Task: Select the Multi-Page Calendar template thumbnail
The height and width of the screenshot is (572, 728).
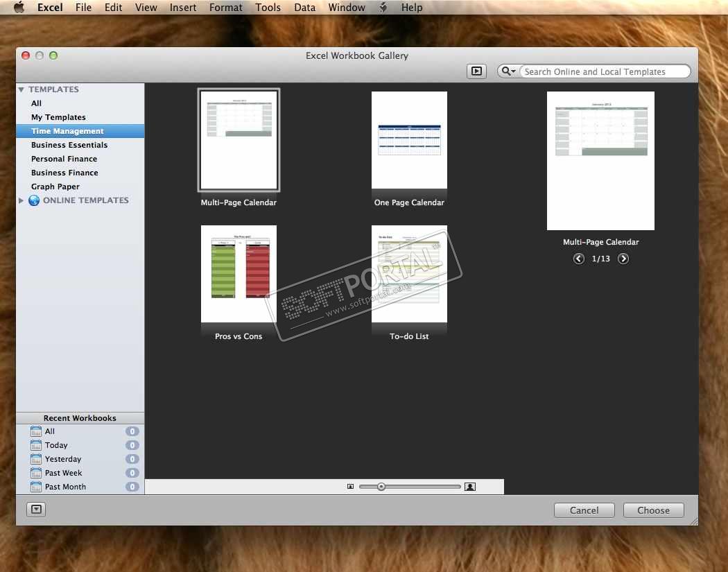Action: (239, 140)
